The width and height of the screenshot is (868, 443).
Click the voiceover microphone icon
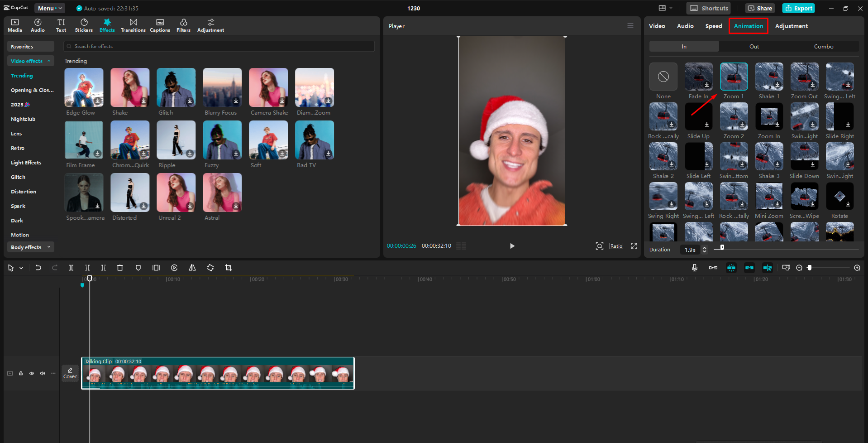(695, 268)
